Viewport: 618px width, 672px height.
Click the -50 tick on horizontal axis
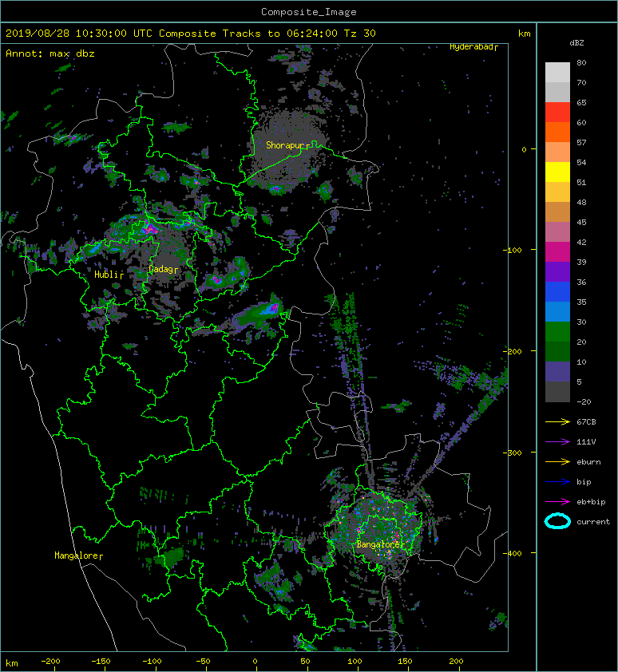pyautogui.click(x=203, y=662)
